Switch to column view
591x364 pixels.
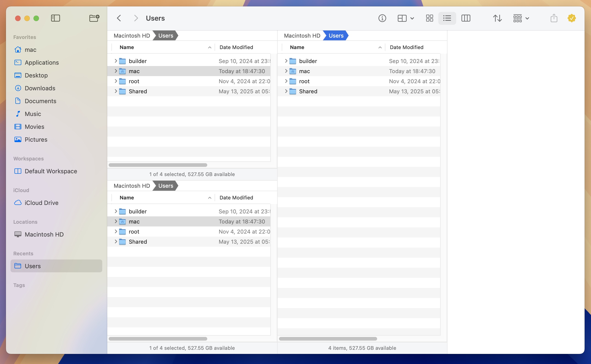pyautogui.click(x=466, y=18)
